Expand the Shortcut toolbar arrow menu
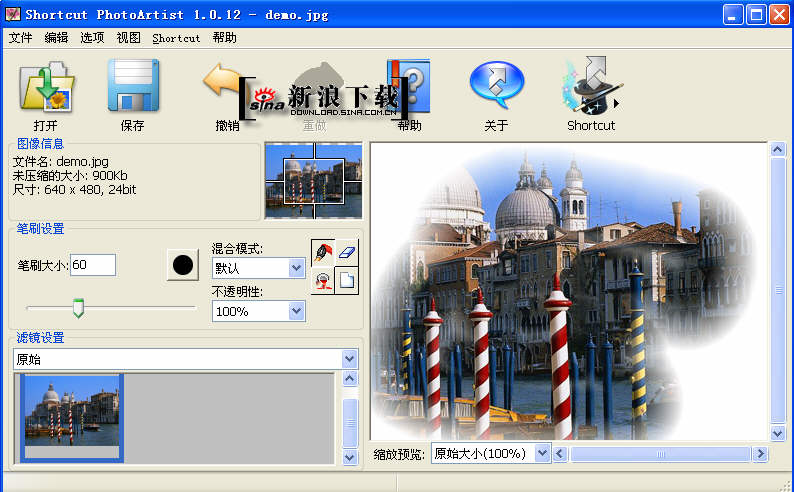794x492 pixels. [x=616, y=104]
